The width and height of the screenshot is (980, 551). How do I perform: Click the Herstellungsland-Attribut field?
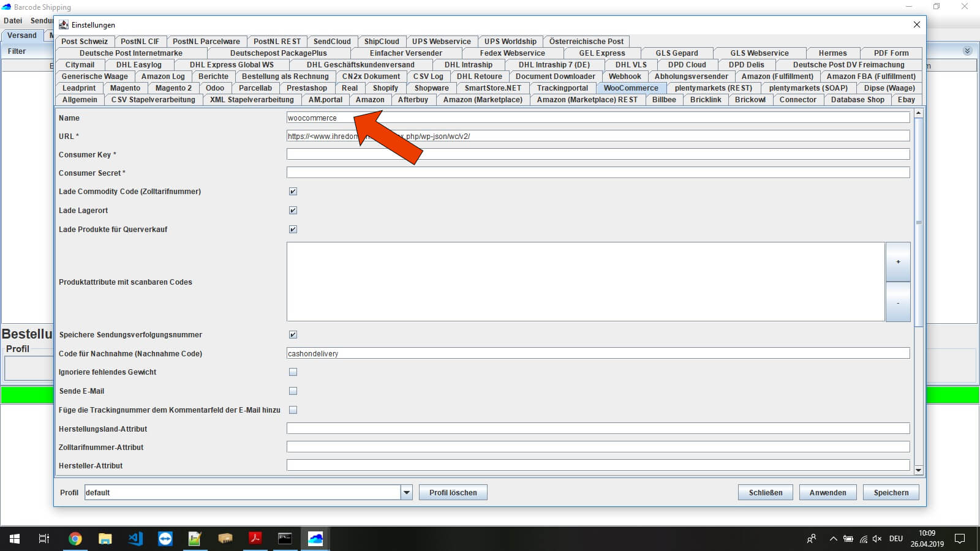pos(598,429)
